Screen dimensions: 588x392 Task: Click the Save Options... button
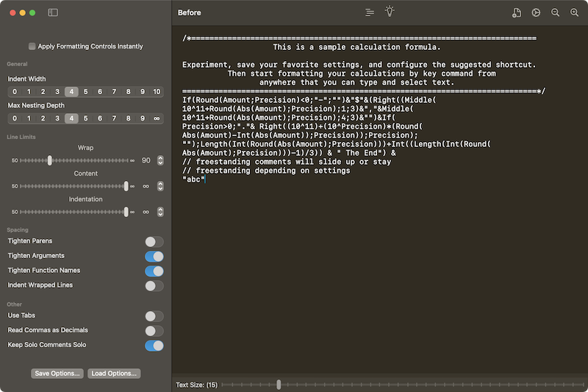coord(57,373)
